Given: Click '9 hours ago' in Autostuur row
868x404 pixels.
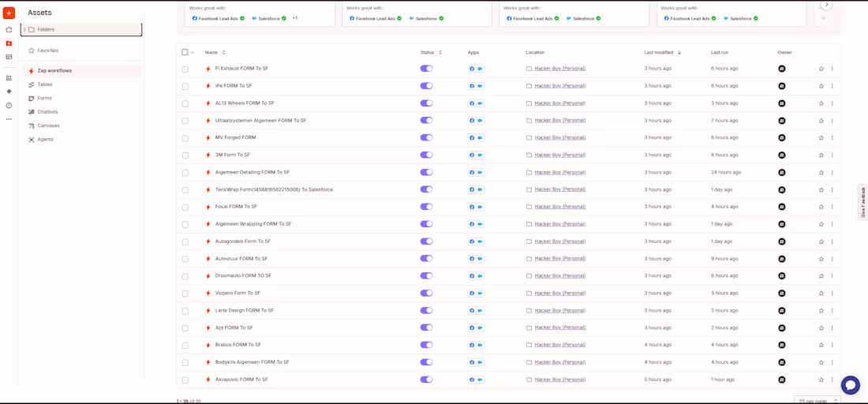Looking at the screenshot, I should [x=724, y=259].
